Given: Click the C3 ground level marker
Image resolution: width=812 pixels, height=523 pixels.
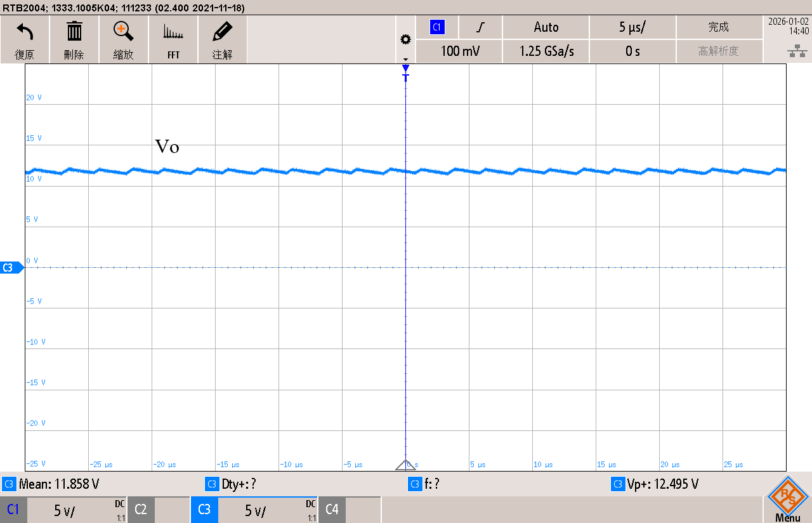Looking at the screenshot, I should pyautogui.click(x=11, y=268).
